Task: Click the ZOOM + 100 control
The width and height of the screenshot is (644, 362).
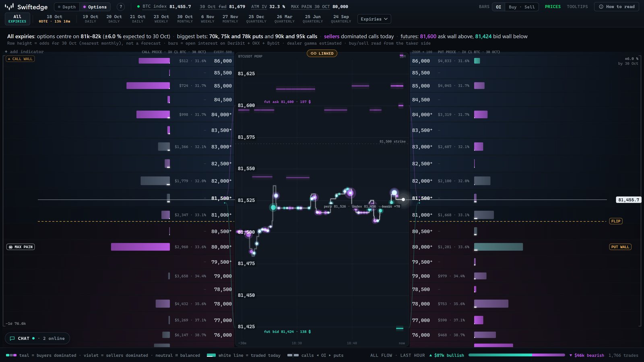Action: pyautogui.click(x=422, y=52)
